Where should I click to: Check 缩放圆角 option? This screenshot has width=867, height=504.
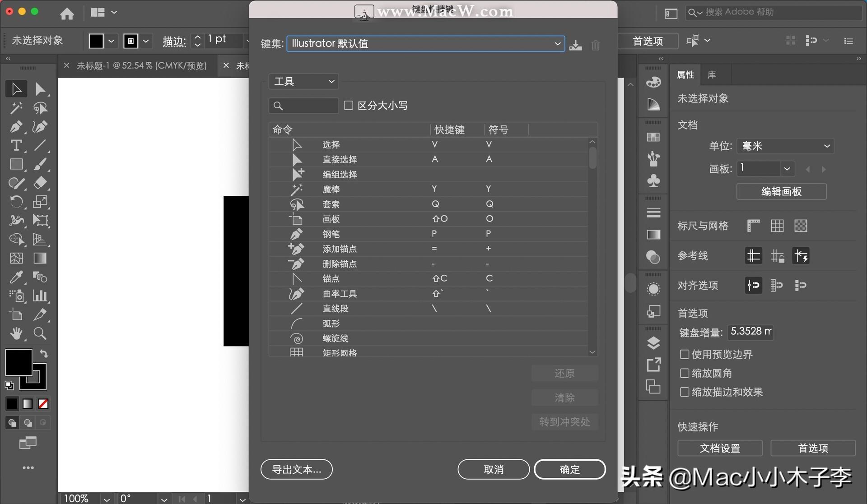pyautogui.click(x=684, y=373)
